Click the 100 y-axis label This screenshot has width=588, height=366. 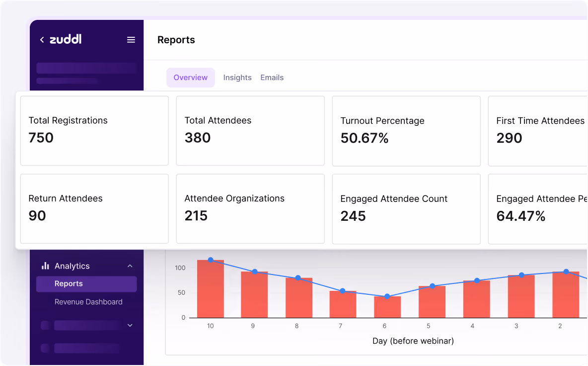point(180,268)
